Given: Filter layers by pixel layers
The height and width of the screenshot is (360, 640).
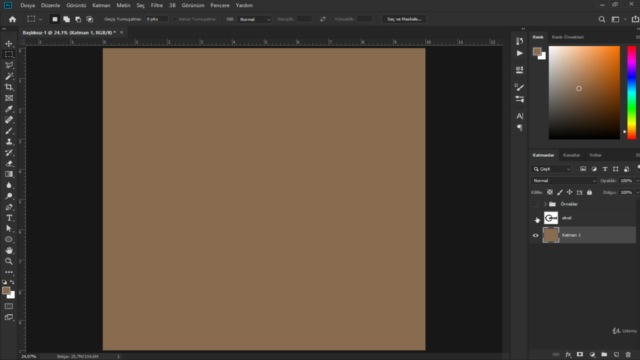Looking at the screenshot, I should tap(583, 169).
